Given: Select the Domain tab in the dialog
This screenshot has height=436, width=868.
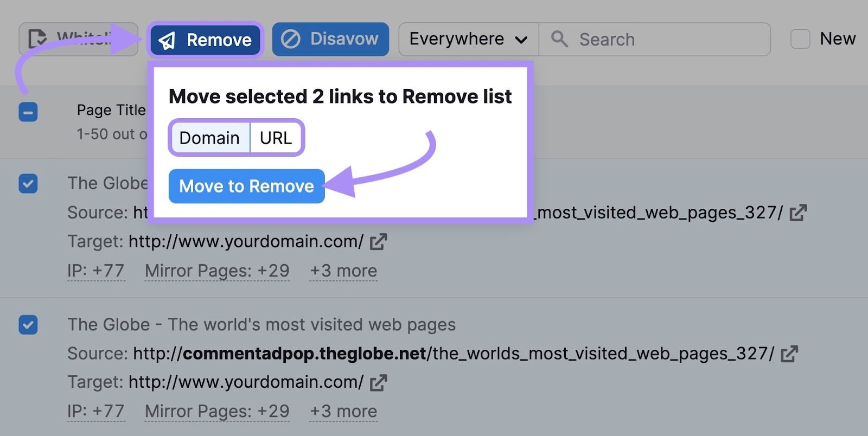Looking at the screenshot, I should pyautogui.click(x=210, y=138).
